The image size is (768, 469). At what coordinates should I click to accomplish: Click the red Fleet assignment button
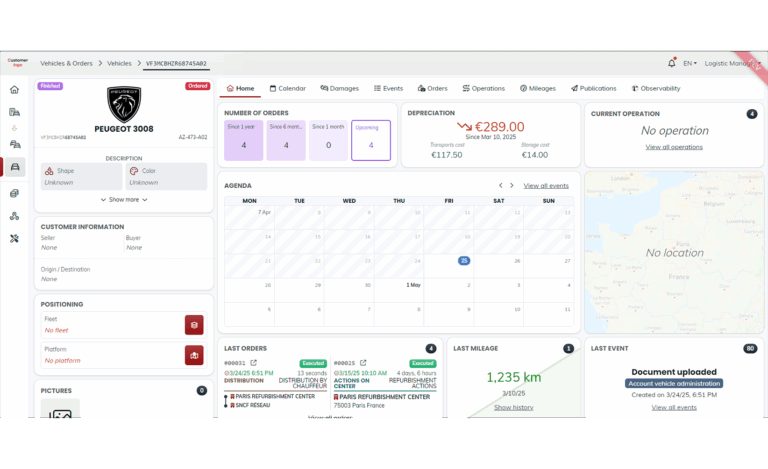coord(194,325)
